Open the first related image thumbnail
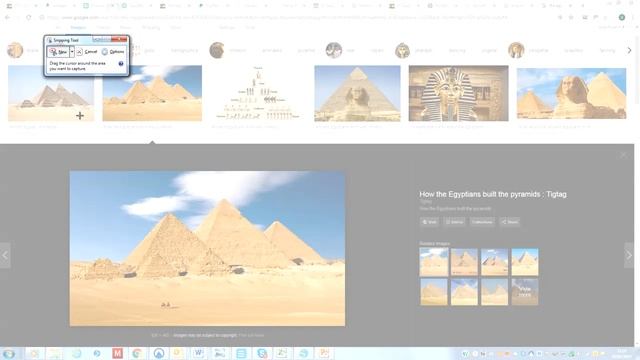 pyautogui.click(x=433, y=262)
